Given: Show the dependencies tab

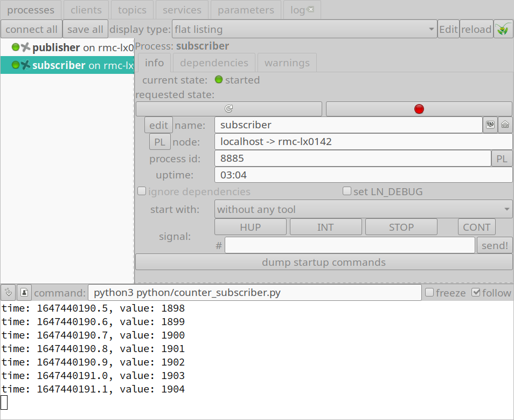Looking at the screenshot, I should tap(214, 63).
